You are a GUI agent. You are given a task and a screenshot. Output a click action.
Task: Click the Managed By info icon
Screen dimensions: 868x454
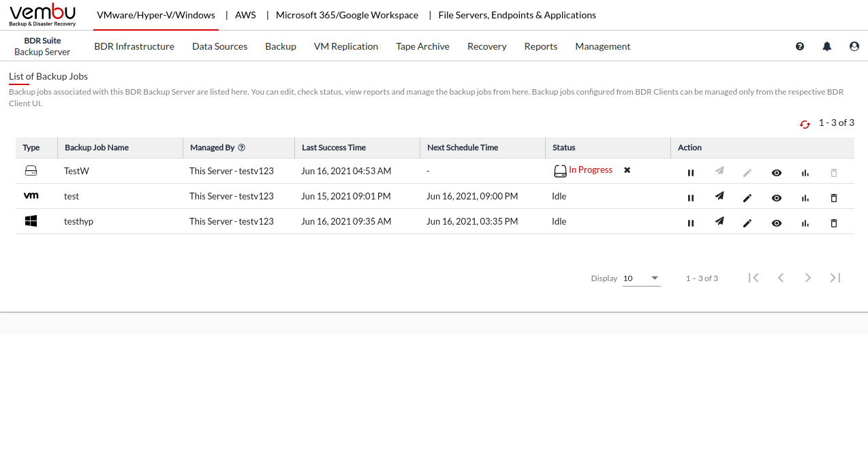click(241, 148)
